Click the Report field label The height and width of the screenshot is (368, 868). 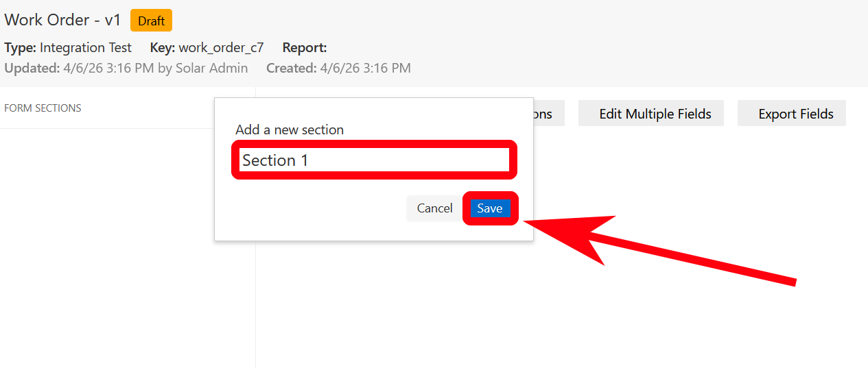(x=305, y=48)
